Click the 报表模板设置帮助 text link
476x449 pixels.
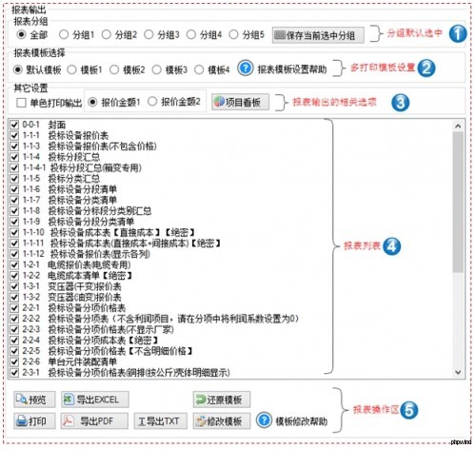point(292,69)
